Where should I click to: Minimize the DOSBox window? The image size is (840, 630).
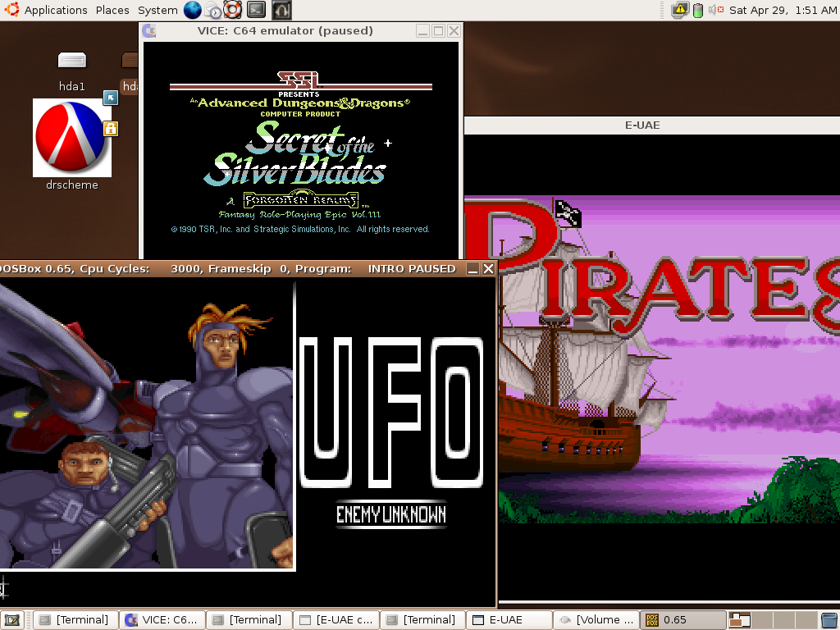click(472, 269)
